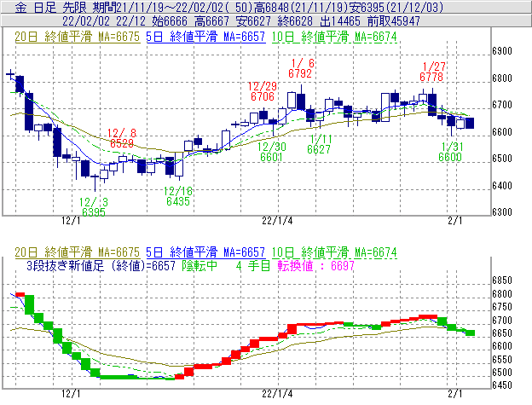Click the 22/1/4 date label under upper chart
The height and width of the screenshot is (405, 532).
277,221
